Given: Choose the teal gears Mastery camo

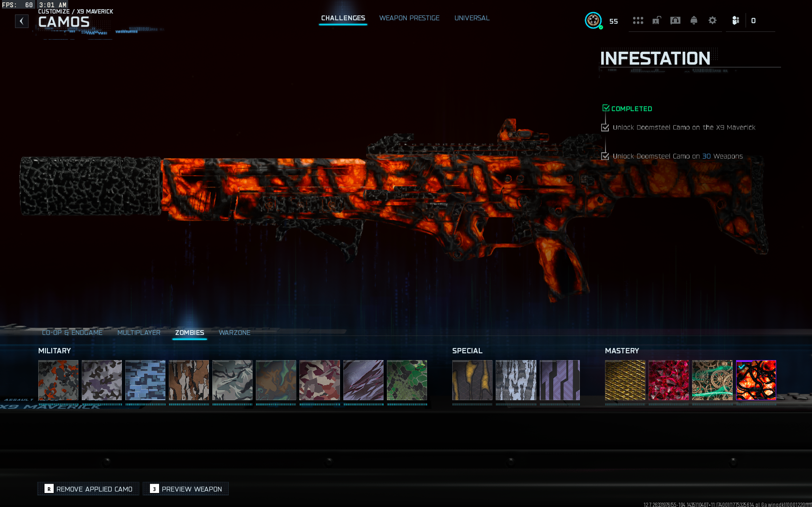Looking at the screenshot, I should pyautogui.click(x=712, y=380).
